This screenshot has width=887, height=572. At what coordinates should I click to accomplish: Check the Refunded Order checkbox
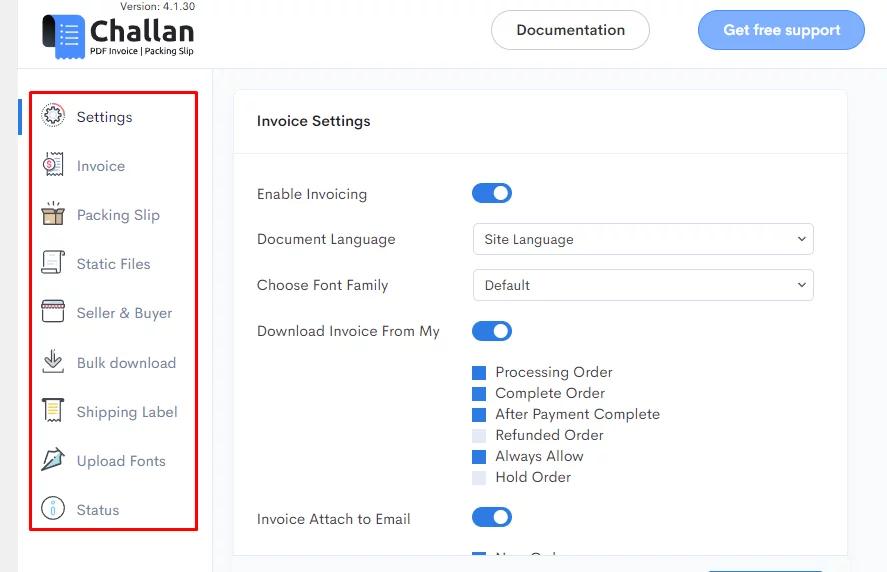click(479, 436)
